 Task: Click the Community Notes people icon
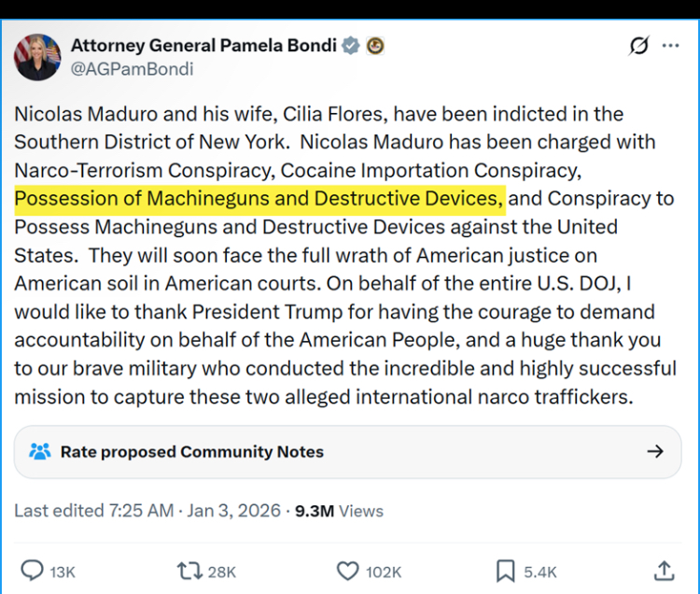39,452
